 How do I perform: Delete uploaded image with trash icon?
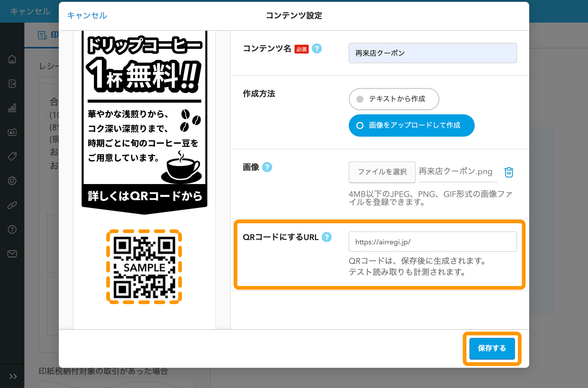pos(509,172)
